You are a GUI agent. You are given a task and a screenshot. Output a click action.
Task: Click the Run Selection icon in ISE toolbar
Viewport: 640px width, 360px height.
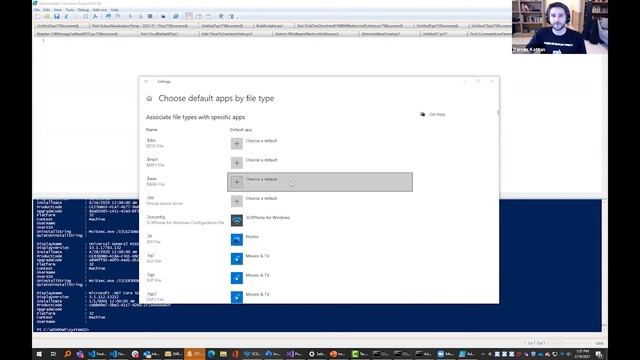tap(140, 16)
